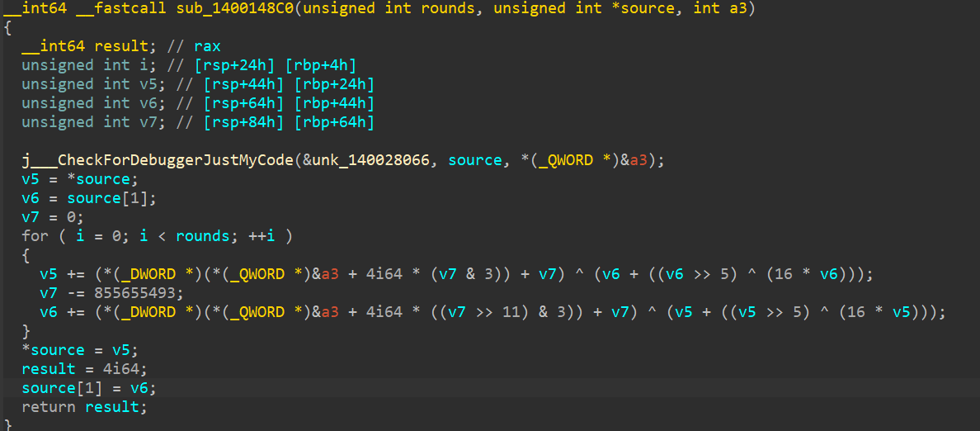980x431 pixels.
Task: Click the 'v7 = 0;' line
Action: coord(53,217)
